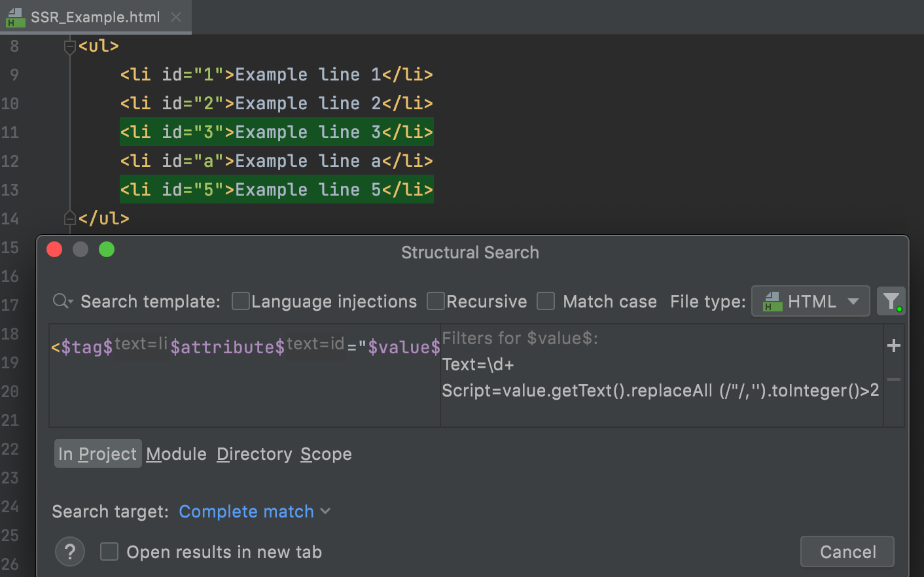Click the search magnifier icon beside Search template

tap(62, 301)
